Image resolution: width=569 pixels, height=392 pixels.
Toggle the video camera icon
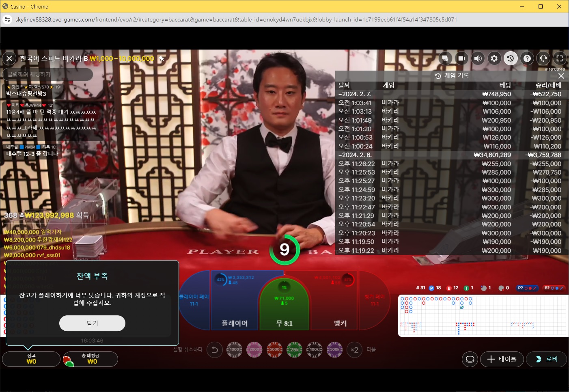pyautogui.click(x=461, y=58)
